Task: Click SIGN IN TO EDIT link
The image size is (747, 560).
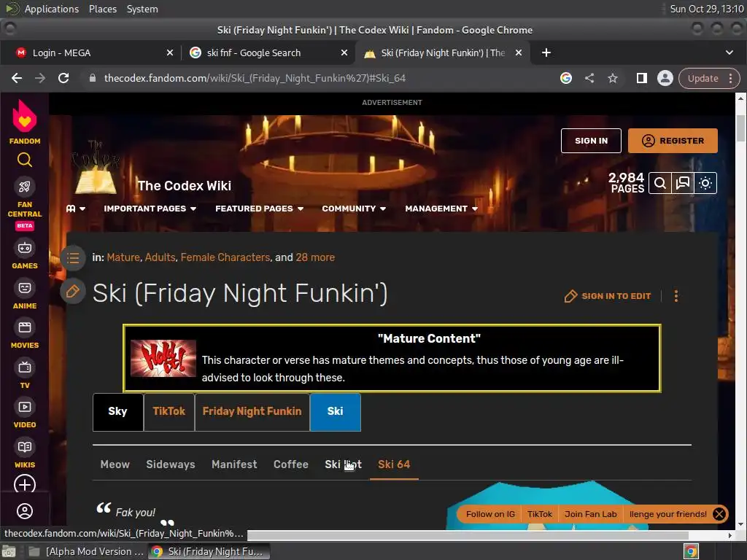Action: tap(608, 296)
